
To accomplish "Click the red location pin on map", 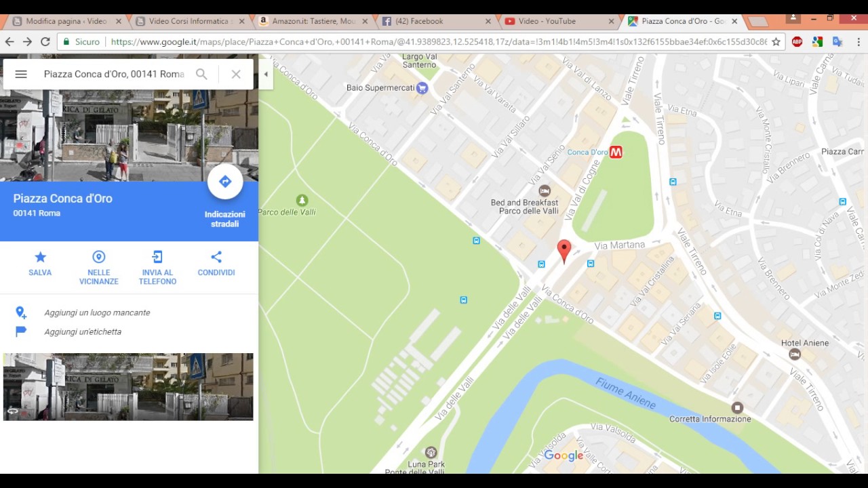I will tap(564, 250).
